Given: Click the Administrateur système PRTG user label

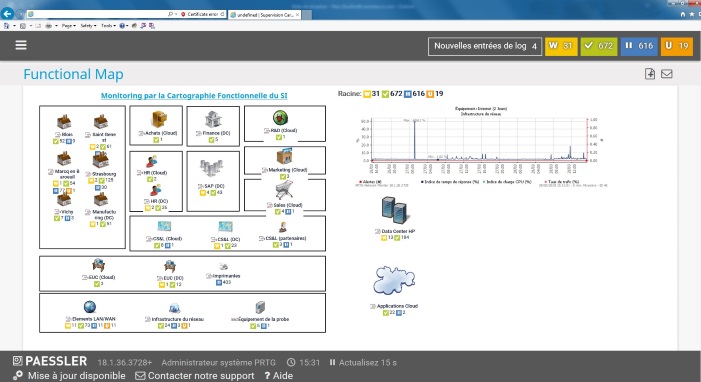Looking at the screenshot, I should [x=219, y=362].
